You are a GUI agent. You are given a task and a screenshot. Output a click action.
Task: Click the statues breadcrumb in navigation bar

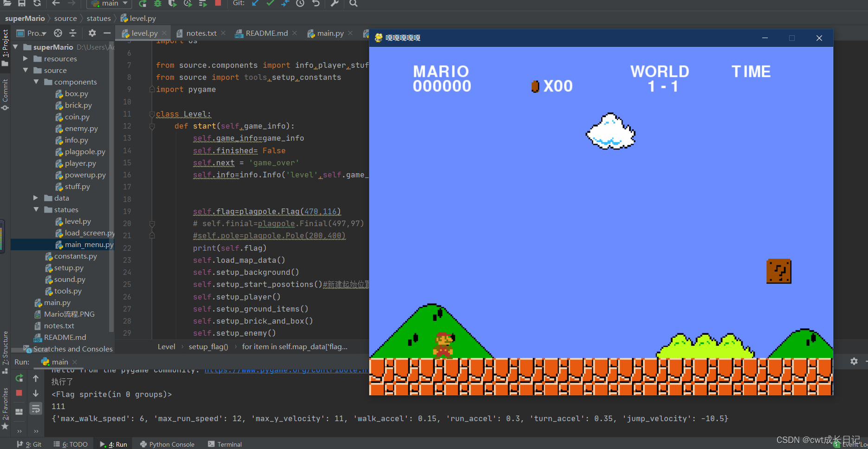tap(99, 19)
